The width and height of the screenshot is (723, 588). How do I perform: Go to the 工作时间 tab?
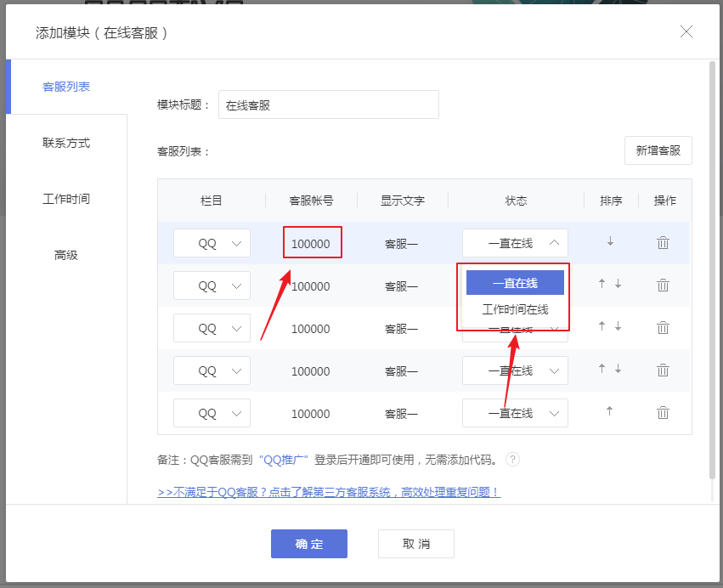pyautogui.click(x=66, y=199)
